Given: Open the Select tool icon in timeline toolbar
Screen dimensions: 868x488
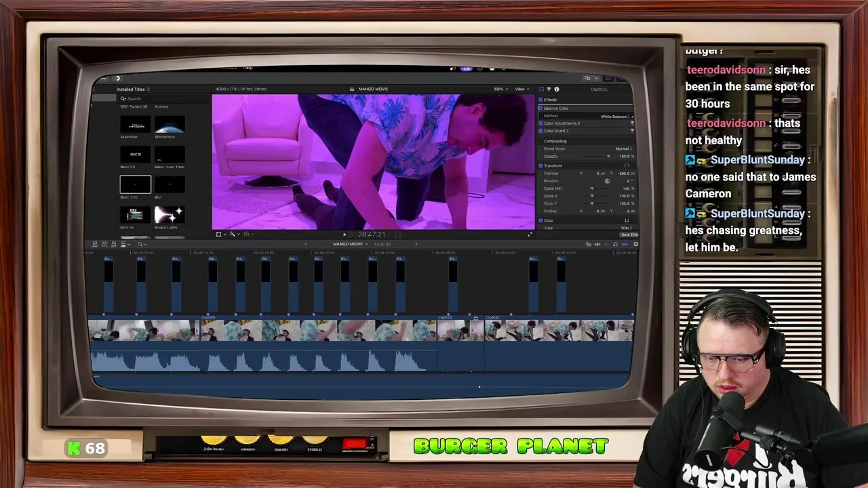Looking at the screenshot, I should pos(140,245).
